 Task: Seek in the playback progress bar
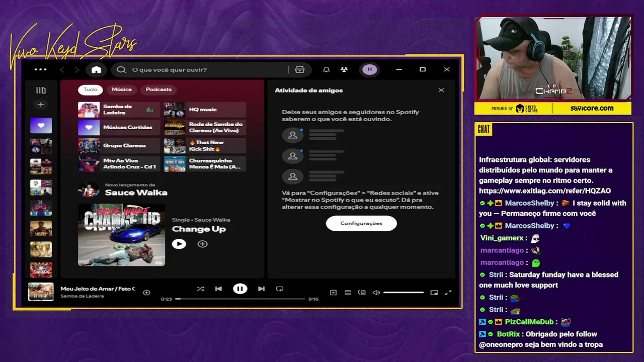pyautogui.click(x=240, y=299)
